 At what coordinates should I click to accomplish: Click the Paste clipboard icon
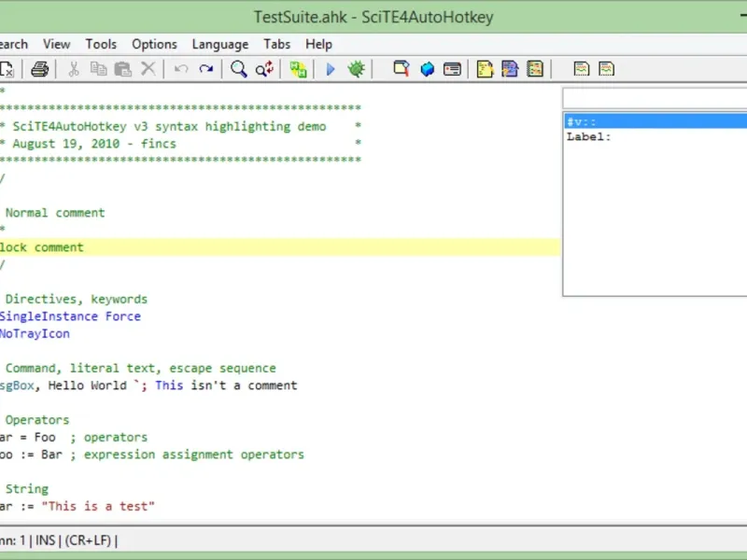[123, 69]
